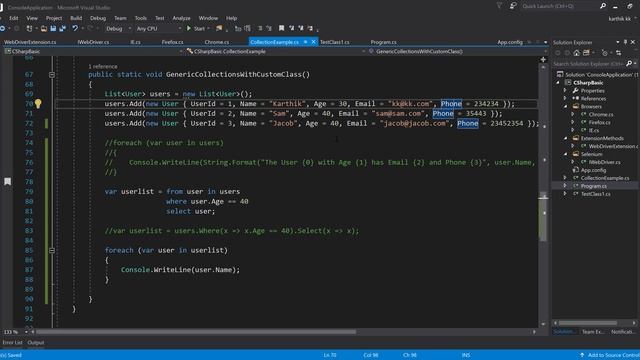Open the Debug configuration dropdown
This screenshot has height=360, width=640.
[118, 29]
